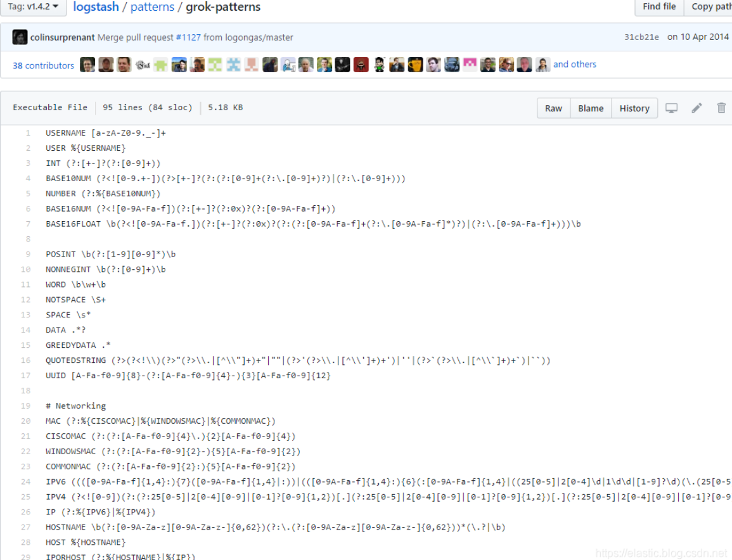Open the salmon-colored identicon contributor avatar

[252, 65]
